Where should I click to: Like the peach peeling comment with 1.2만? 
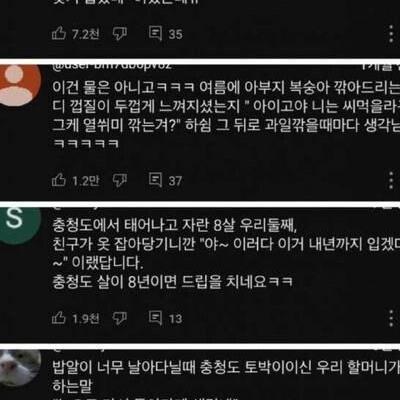click(x=59, y=180)
